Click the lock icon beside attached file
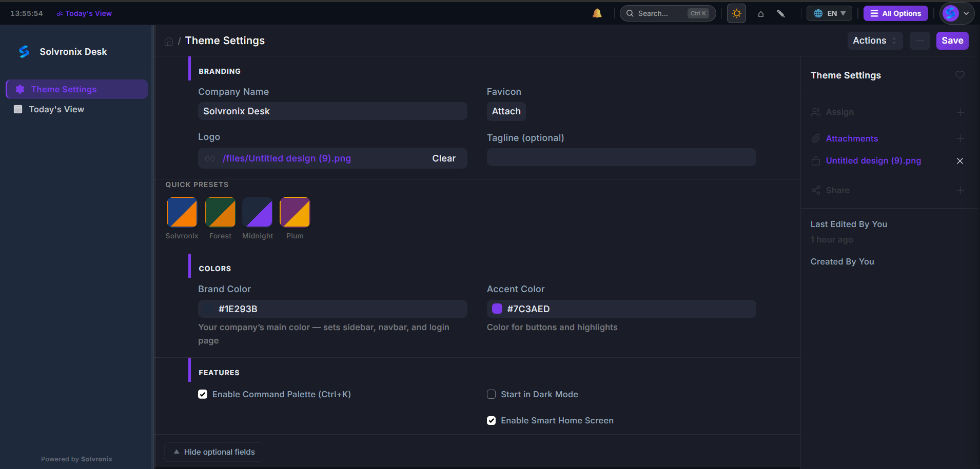Viewport: 980px width, 469px height. 816,161
